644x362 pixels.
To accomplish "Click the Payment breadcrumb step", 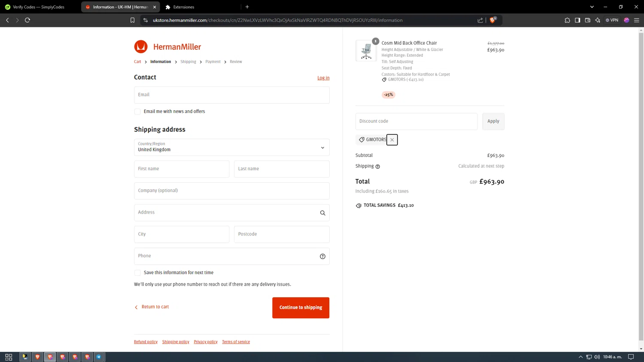I will coord(213,62).
